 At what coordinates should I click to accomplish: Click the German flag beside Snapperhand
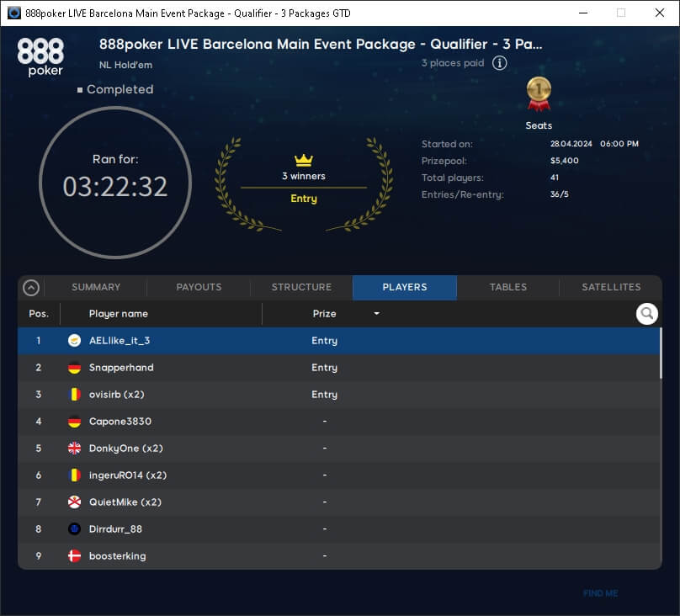point(75,368)
